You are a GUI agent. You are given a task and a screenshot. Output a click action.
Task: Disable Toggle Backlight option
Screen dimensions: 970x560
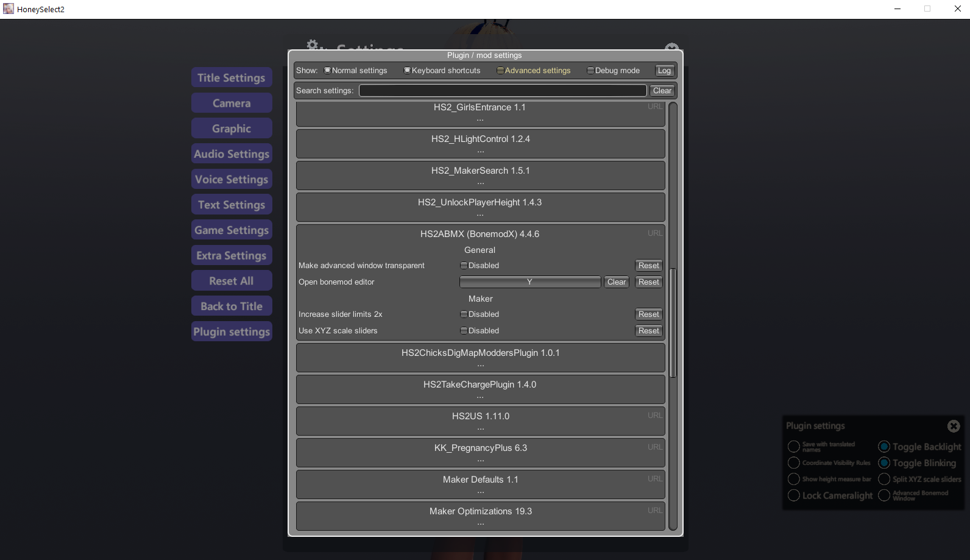click(x=884, y=447)
